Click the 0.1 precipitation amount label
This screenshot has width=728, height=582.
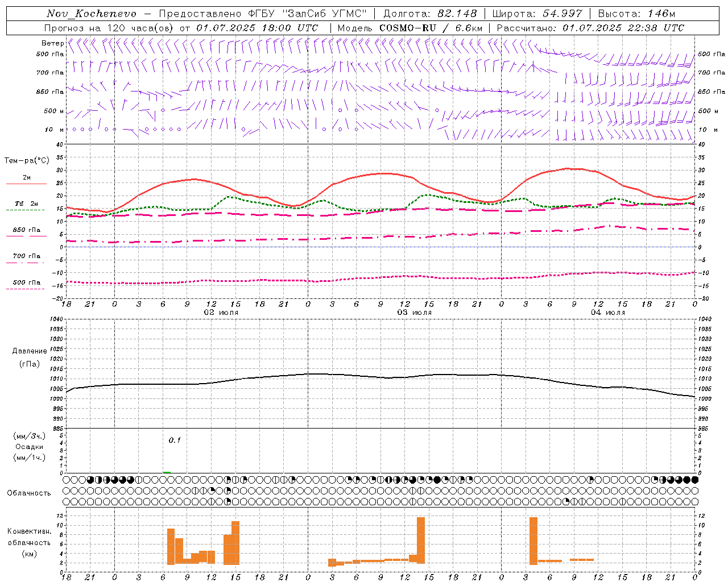click(x=175, y=440)
